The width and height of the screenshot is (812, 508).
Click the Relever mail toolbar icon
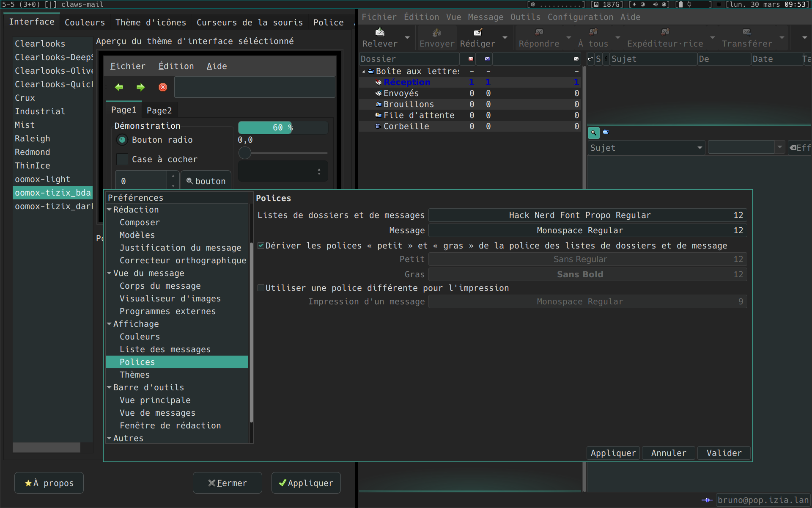point(380,33)
